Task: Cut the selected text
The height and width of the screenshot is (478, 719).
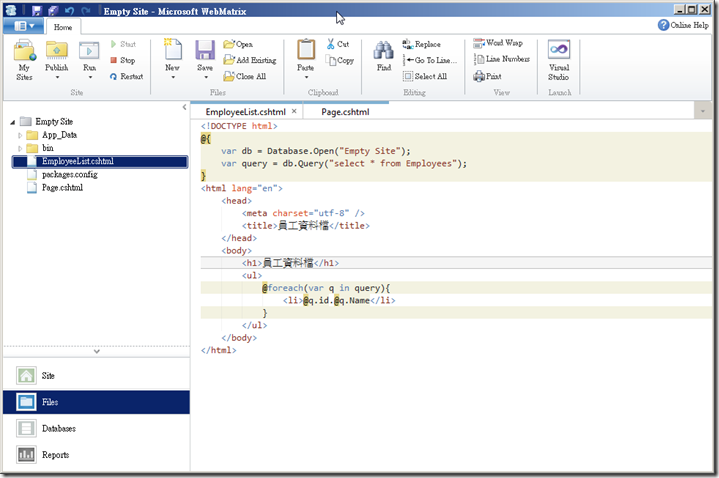Action: coord(338,44)
